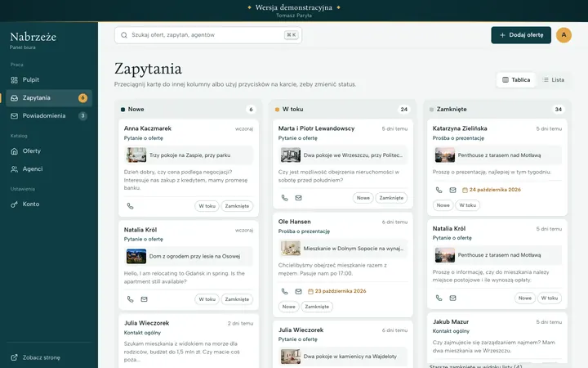Close Natalia Król Osowa inquiry
This screenshot has width=588, height=368.
[237, 299]
